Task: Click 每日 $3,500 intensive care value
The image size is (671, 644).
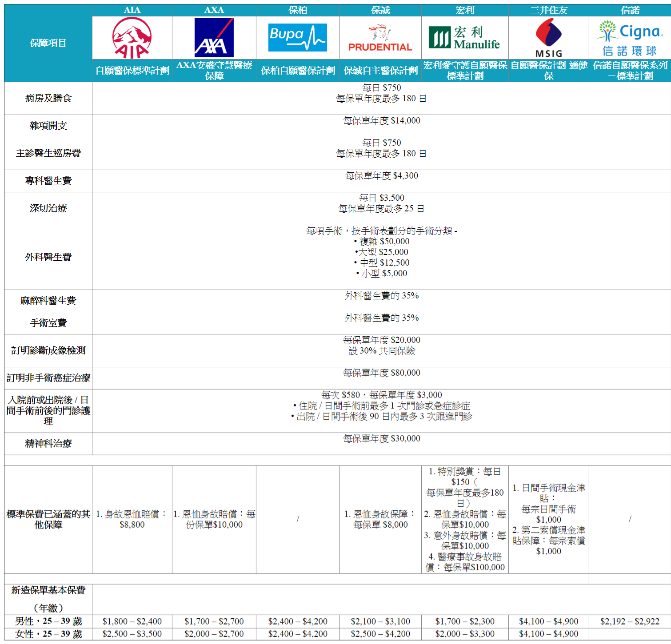Action: pos(382,198)
